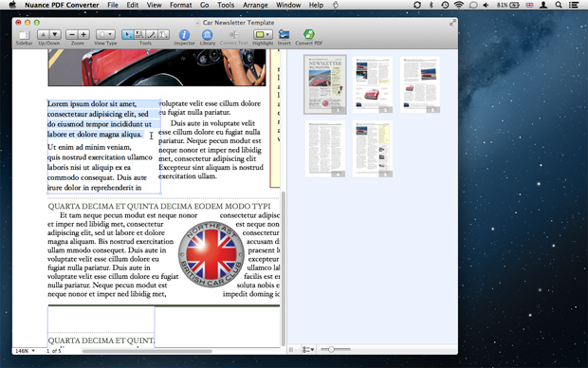Screen dimensions: 588x368
Task: Click heading 'QUARTA DECIMA ET QUINTA DECIMA EODEM MODO TYPI'
Action: [159, 206]
